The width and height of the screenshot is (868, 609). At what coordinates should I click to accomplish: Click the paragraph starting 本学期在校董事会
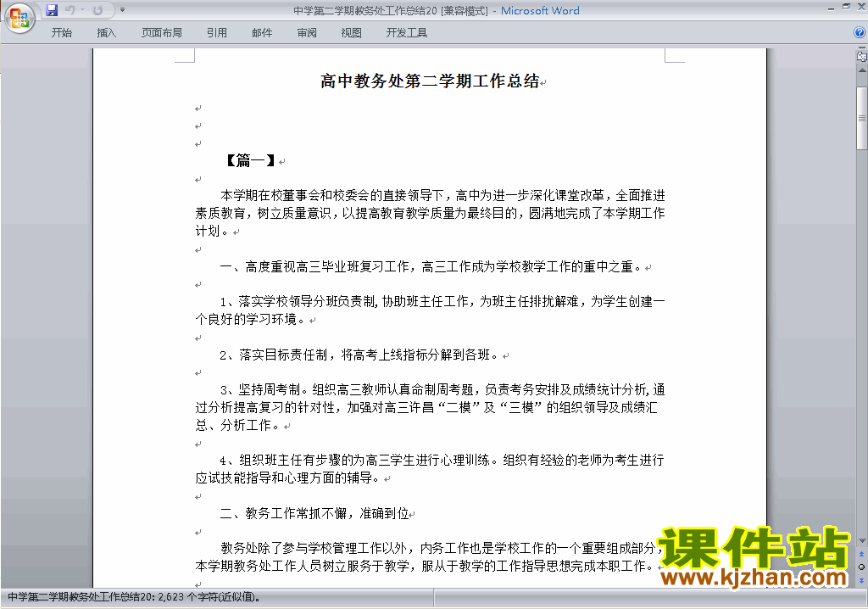tap(430, 213)
